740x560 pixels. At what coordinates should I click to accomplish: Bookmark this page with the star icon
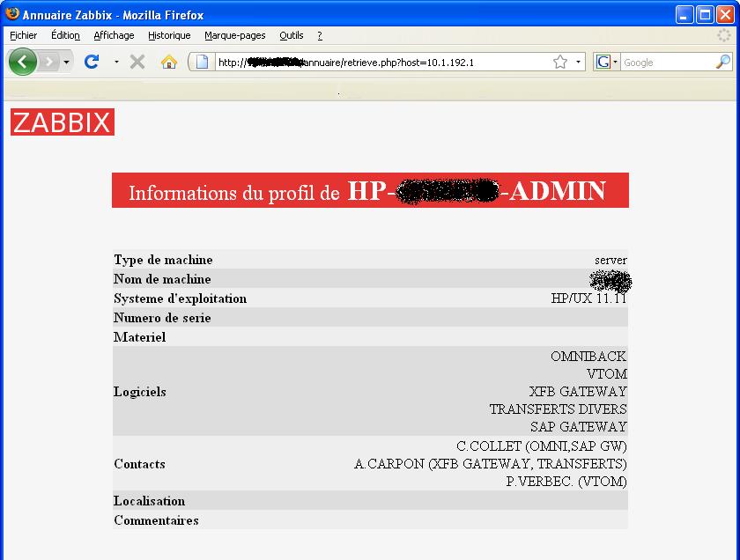click(x=560, y=62)
